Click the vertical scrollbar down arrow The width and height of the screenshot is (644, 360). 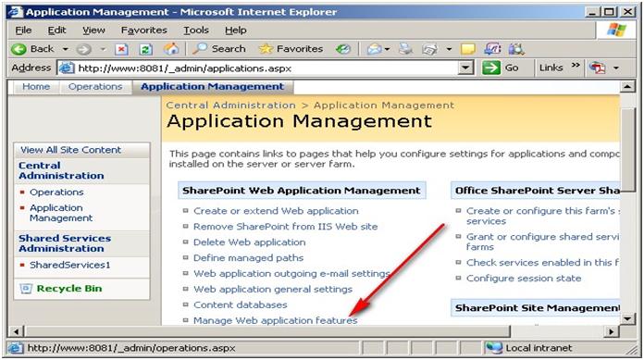pos(627,318)
